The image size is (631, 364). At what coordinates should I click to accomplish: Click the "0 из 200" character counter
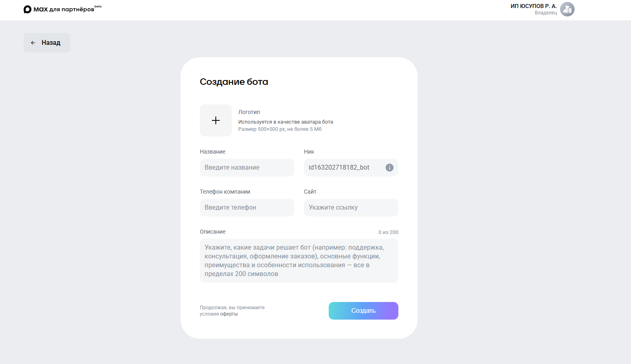tap(388, 232)
